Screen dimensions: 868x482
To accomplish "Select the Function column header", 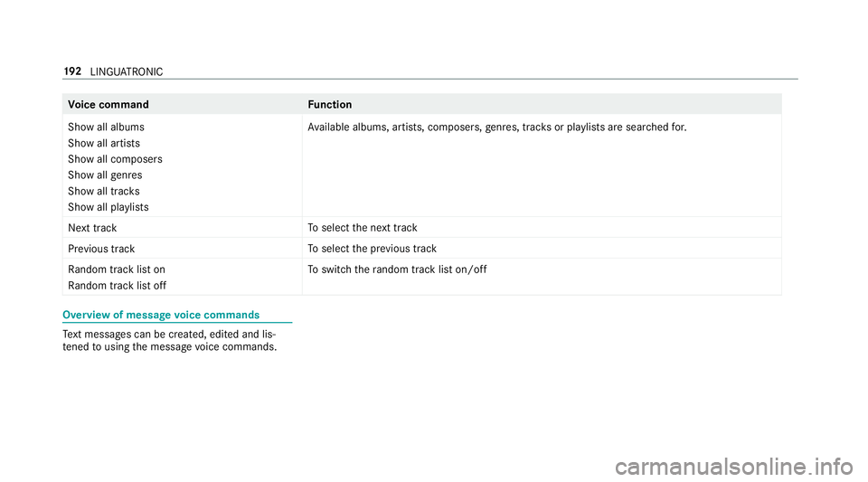I will (x=330, y=105).
